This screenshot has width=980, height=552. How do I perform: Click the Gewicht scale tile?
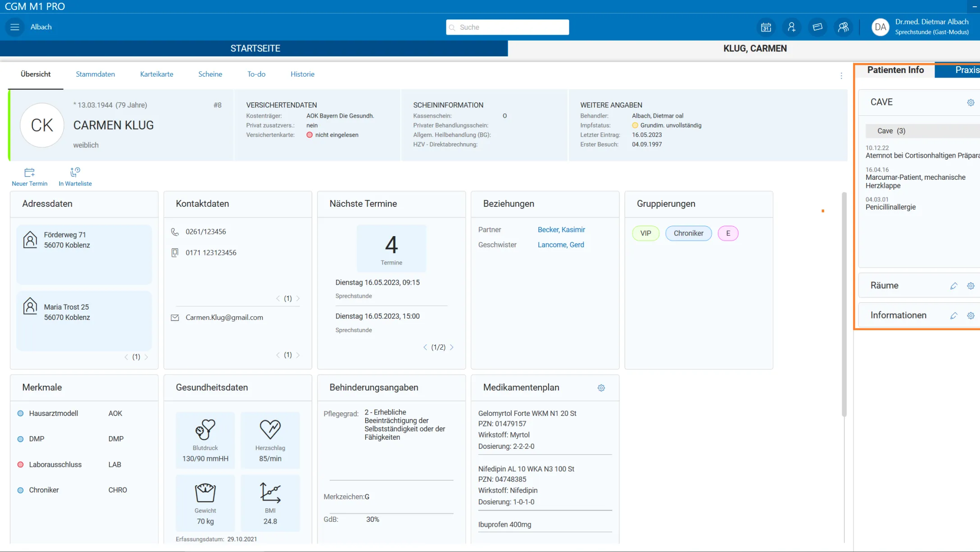[x=205, y=503]
